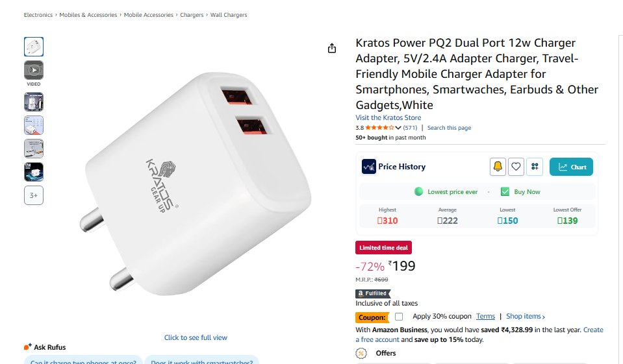
Task: Select the first white charger thumbnail
Action: (x=34, y=47)
